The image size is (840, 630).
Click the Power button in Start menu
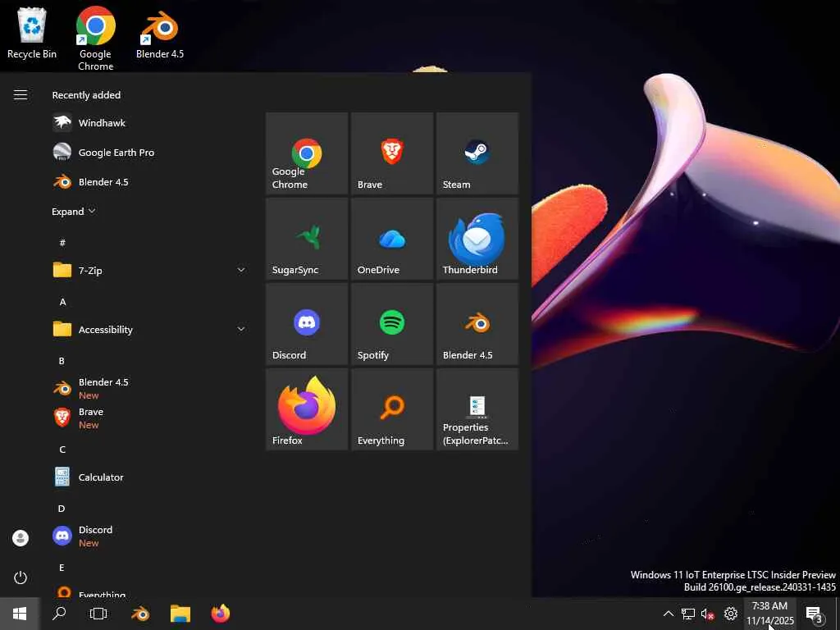pos(21,577)
